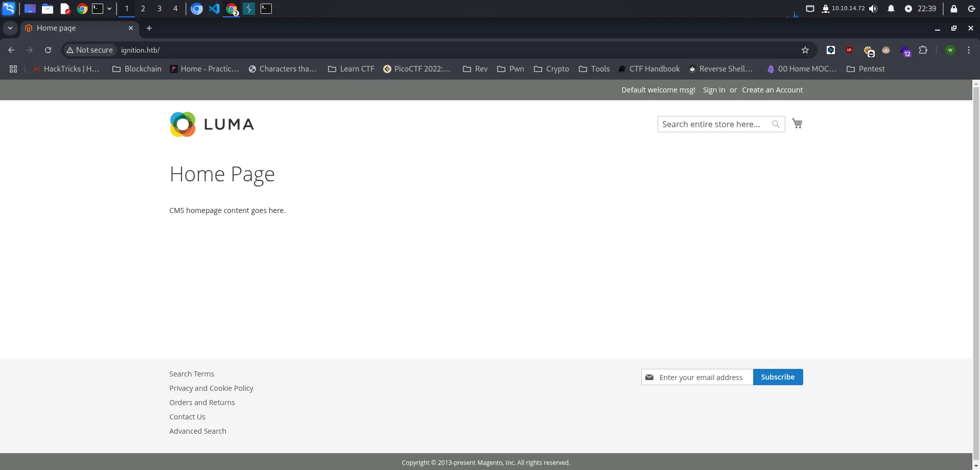This screenshot has width=980, height=470.
Task: Click the Not secure site info chip
Action: click(90, 50)
